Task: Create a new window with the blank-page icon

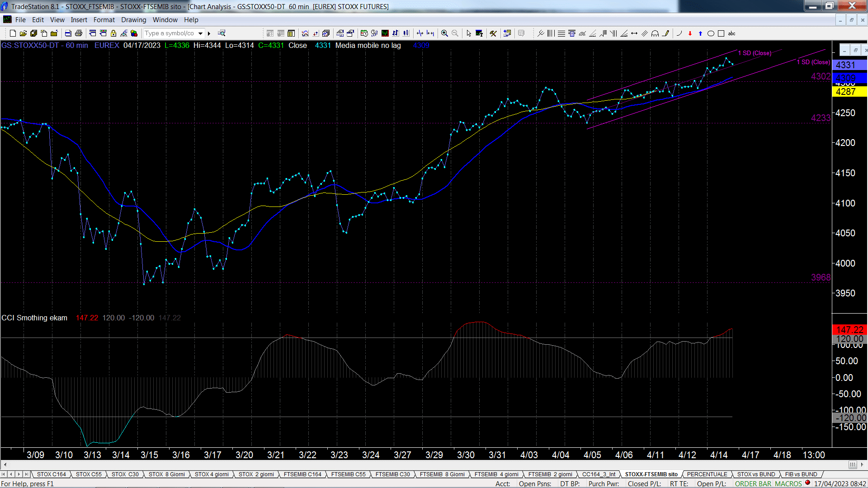Action: pyautogui.click(x=13, y=33)
